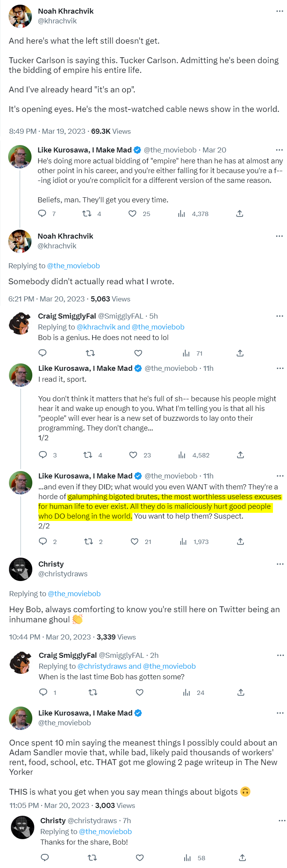
Task: Like the 2/2 moviebob tweet with 21 likes
Action: (134, 542)
